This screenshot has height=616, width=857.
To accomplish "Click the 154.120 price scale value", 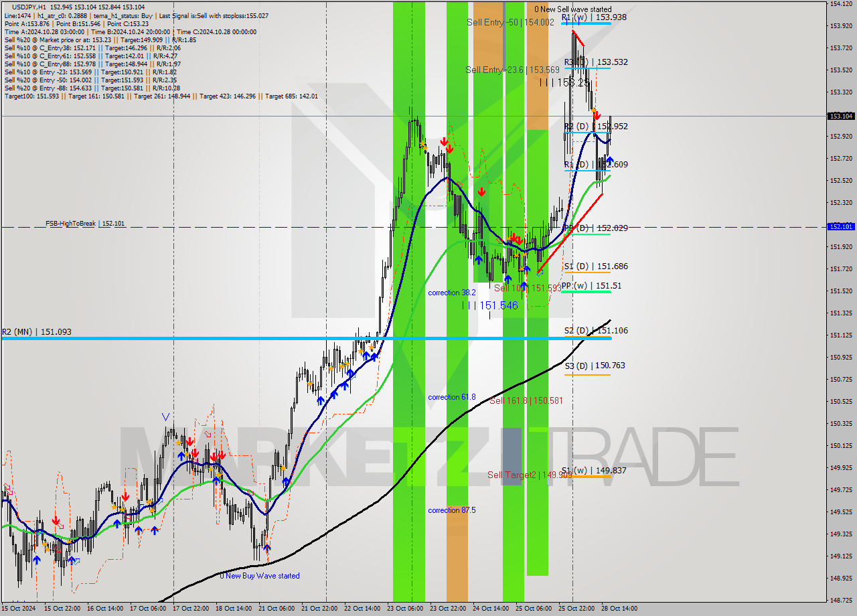I will point(841,4).
